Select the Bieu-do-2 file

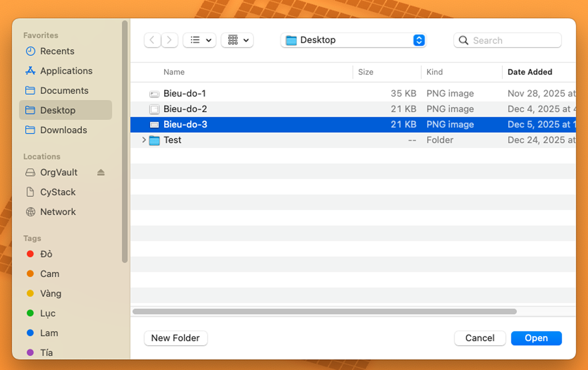353,109
